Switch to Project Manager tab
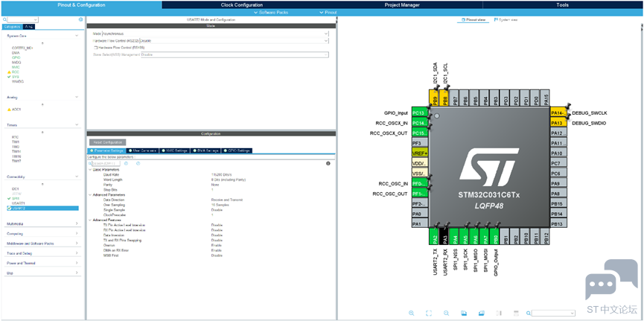This screenshot has width=644, height=321. [402, 5]
